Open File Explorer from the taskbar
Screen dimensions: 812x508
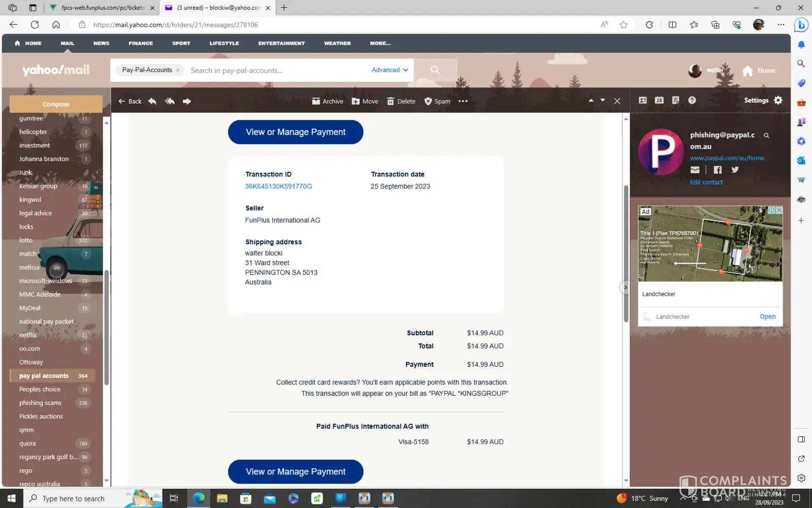click(222, 498)
